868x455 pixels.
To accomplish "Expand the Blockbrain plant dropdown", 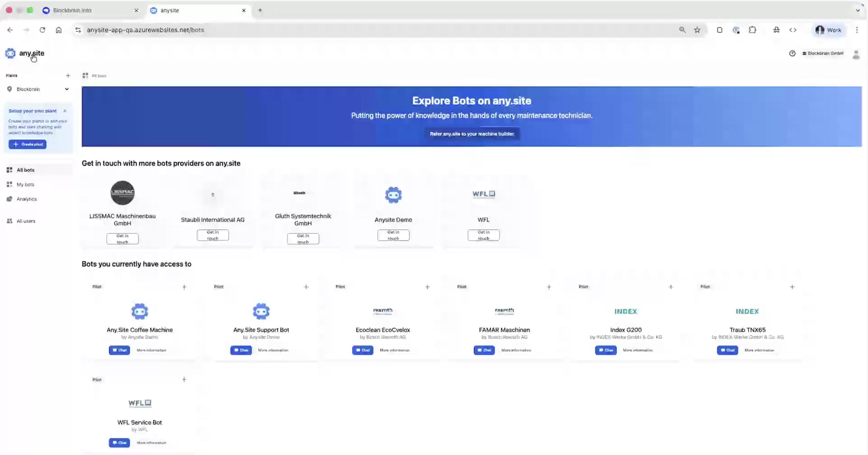I will coord(67,89).
